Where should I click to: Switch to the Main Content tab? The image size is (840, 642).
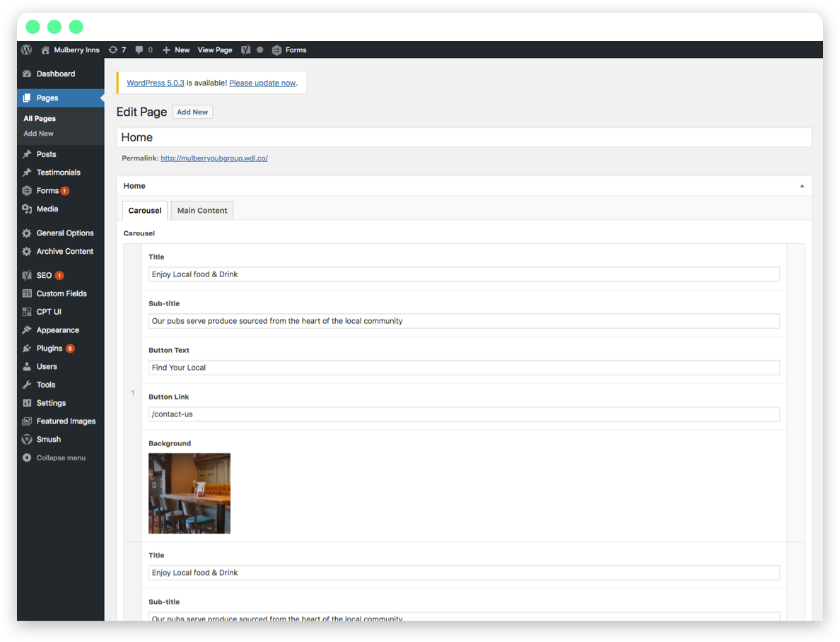point(202,211)
